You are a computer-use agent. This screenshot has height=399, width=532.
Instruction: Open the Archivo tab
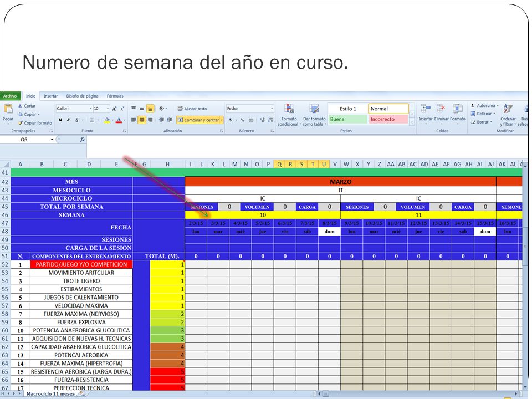pyautogui.click(x=10, y=96)
